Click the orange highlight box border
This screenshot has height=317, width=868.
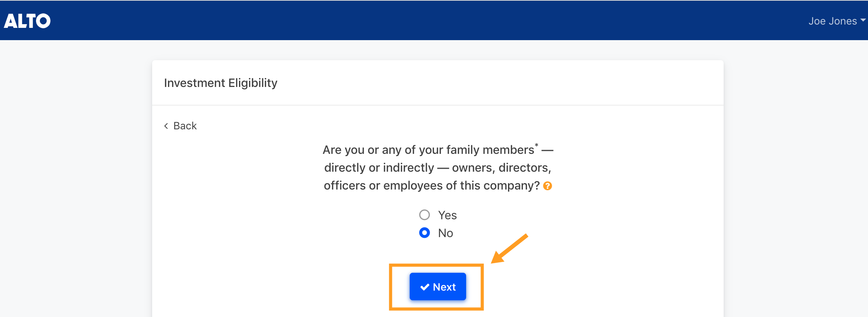(436, 265)
